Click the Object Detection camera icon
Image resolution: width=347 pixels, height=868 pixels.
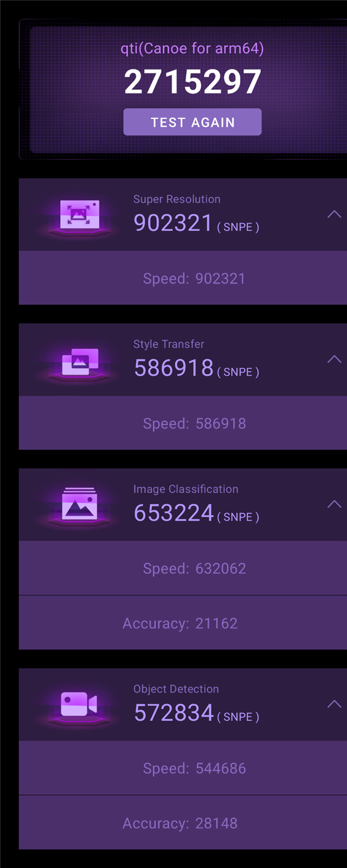coord(79,705)
